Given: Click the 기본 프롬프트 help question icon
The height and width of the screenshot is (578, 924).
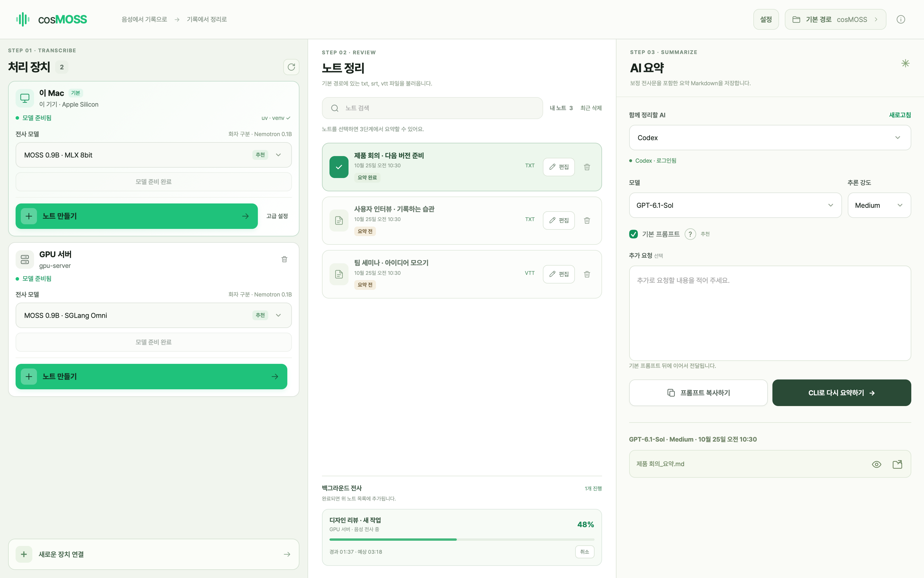Looking at the screenshot, I should [x=690, y=234].
